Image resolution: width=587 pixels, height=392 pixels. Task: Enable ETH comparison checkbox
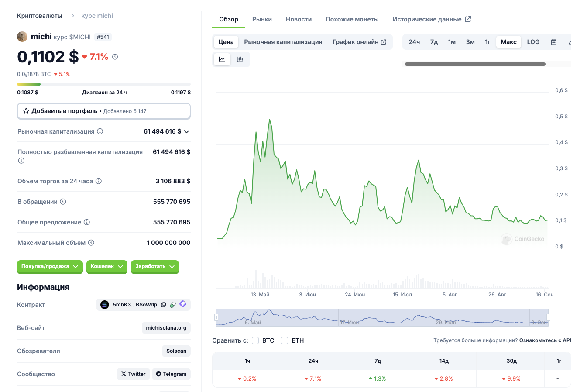285,340
